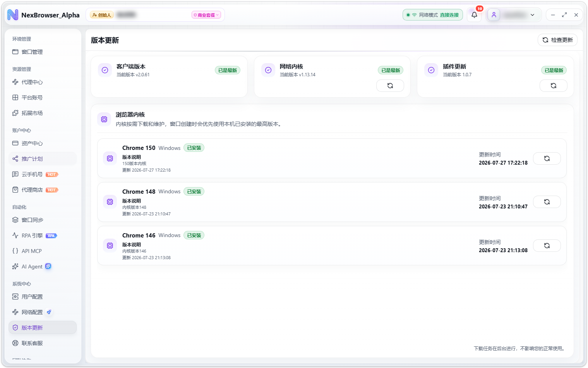Viewport: 588px width, 368px height.
Task: Open AI Agent in the sidebar
Action: [x=43, y=267]
